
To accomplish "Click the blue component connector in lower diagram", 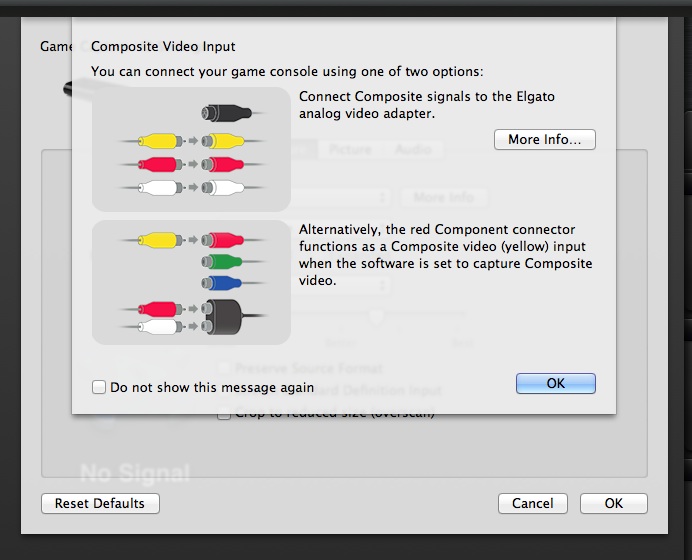I will [221, 284].
